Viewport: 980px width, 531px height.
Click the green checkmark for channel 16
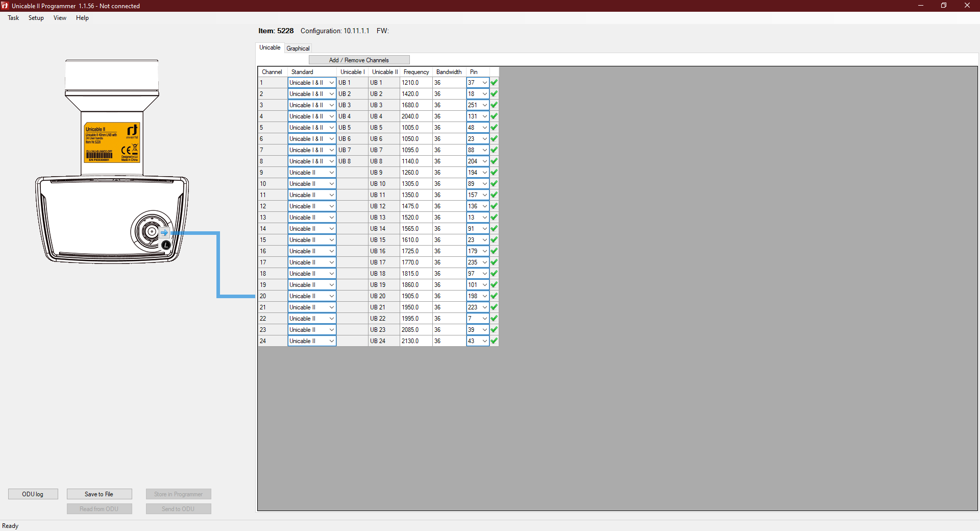click(494, 251)
